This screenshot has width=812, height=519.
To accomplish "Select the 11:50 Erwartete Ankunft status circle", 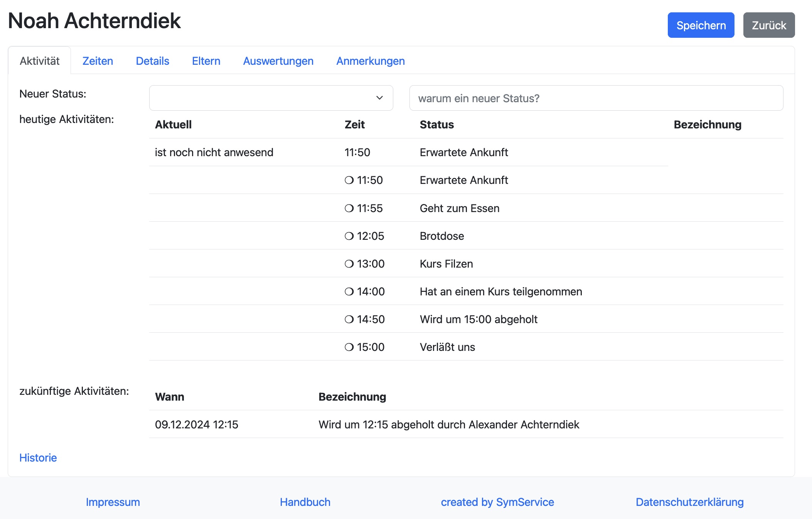I will 349,180.
